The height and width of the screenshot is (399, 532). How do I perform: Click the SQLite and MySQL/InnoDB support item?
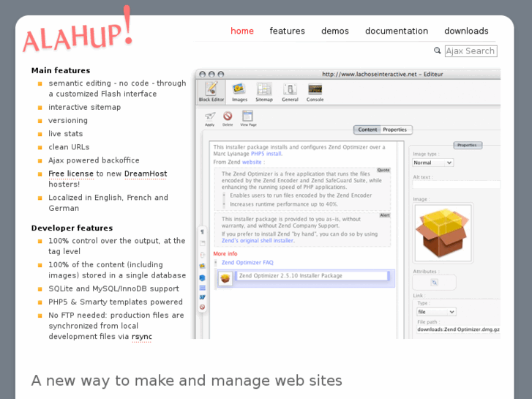point(113,288)
